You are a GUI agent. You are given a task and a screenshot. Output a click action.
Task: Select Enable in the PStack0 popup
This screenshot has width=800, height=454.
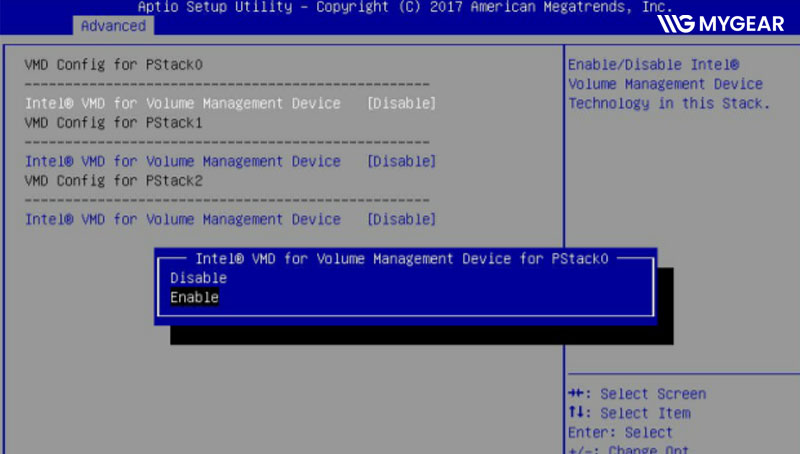(x=194, y=297)
